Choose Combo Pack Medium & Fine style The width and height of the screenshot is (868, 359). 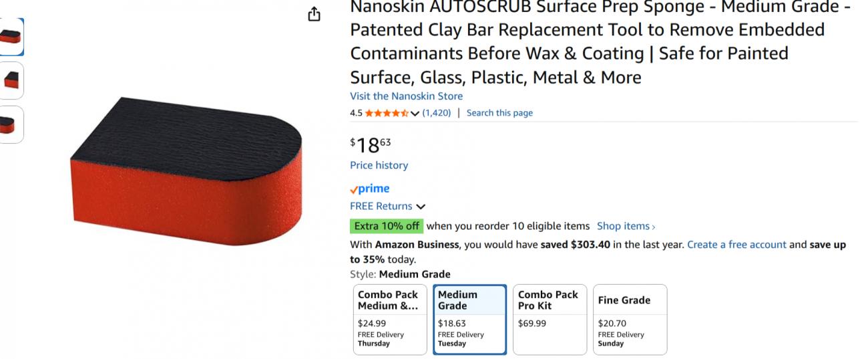(x=390, y=320)
